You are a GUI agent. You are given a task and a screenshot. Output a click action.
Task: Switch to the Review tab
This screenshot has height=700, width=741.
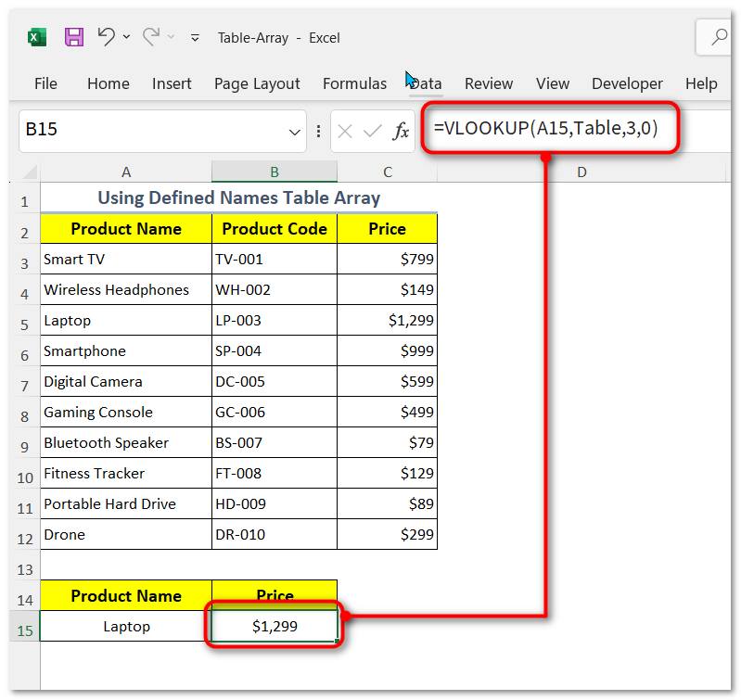pos(489,83)
